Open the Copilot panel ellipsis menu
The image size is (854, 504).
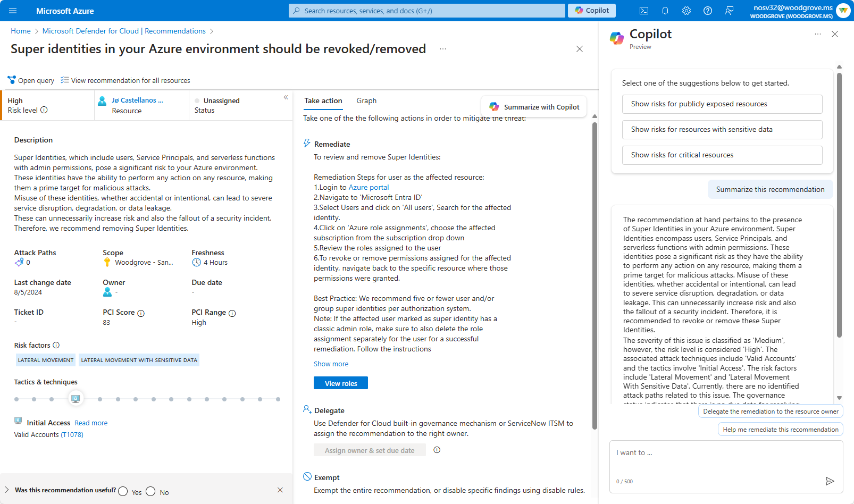pyautogui.click(x=818, y=34)
